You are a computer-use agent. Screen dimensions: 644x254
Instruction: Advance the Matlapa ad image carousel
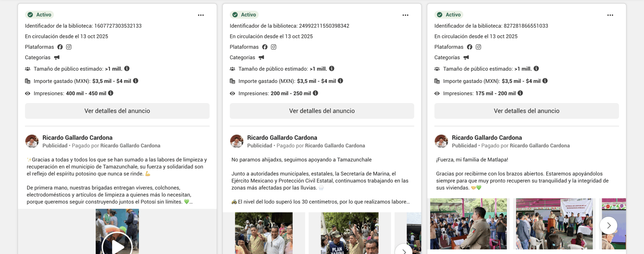point(608,225)
